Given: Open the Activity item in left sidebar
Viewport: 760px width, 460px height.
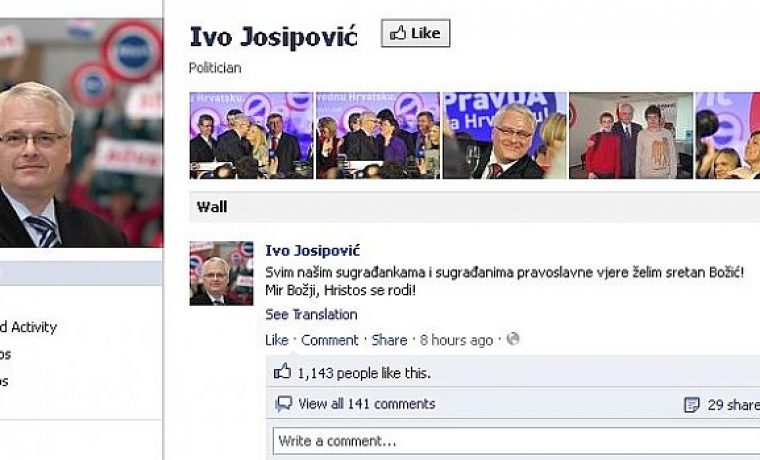Looking at the screenshot, I should click(x=29, y=327).
